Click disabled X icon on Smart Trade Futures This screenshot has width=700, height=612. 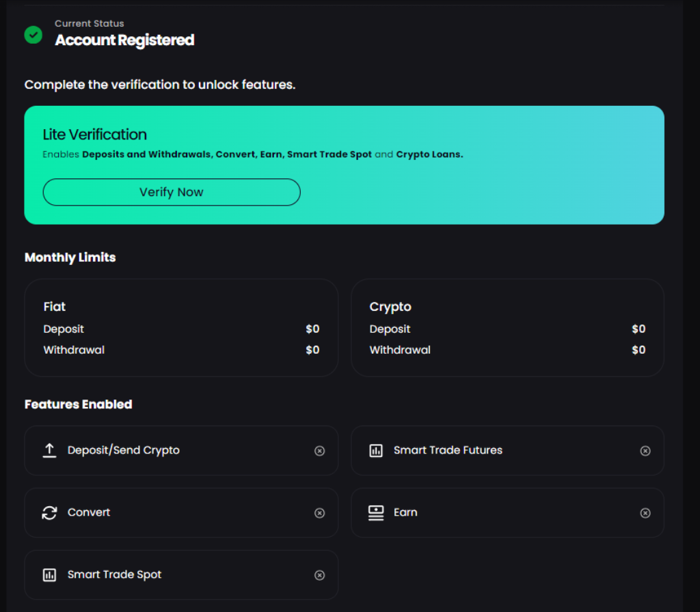(645, 451)
